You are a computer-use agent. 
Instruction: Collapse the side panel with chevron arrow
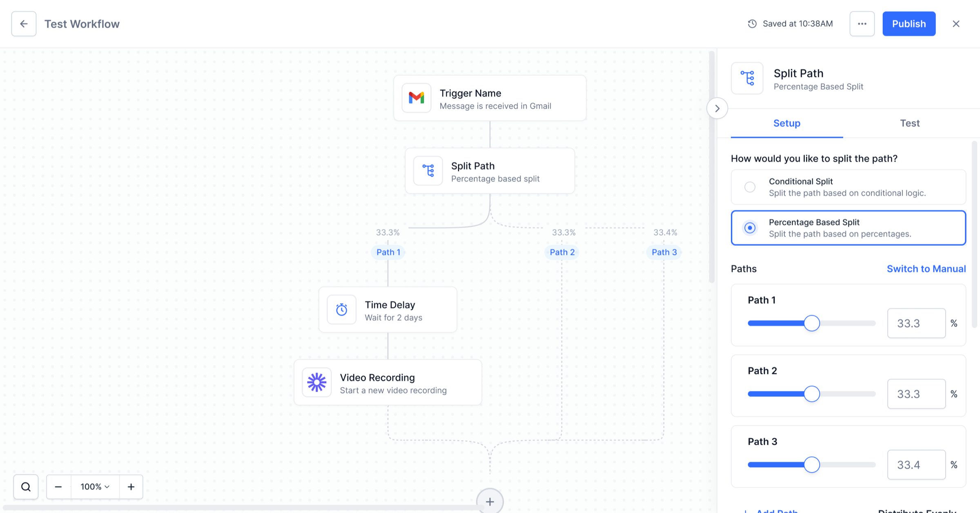[717, 108]
